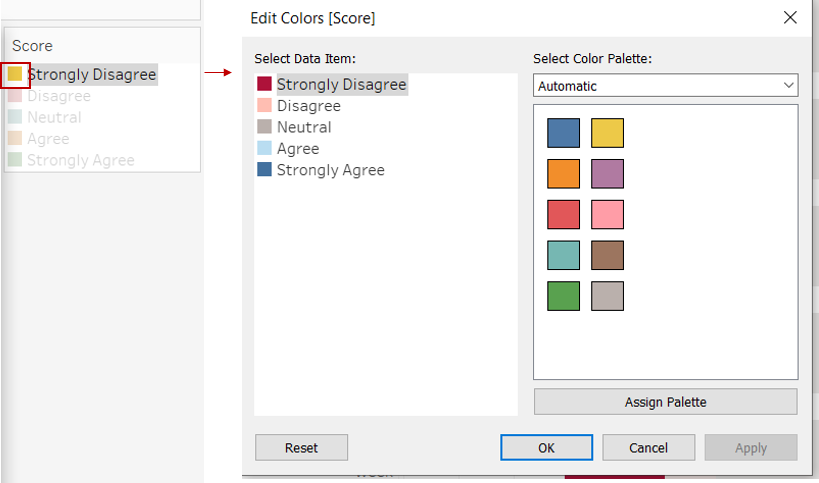Pick the brown palette swatch

(607, 255)
